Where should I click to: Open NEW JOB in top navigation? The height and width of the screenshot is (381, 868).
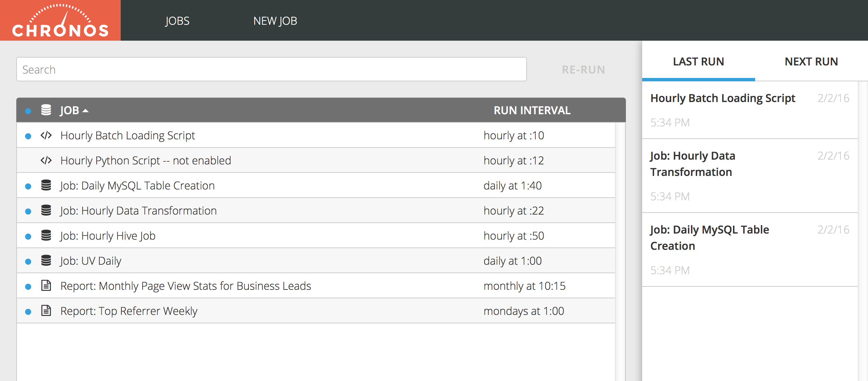point(275,21)
